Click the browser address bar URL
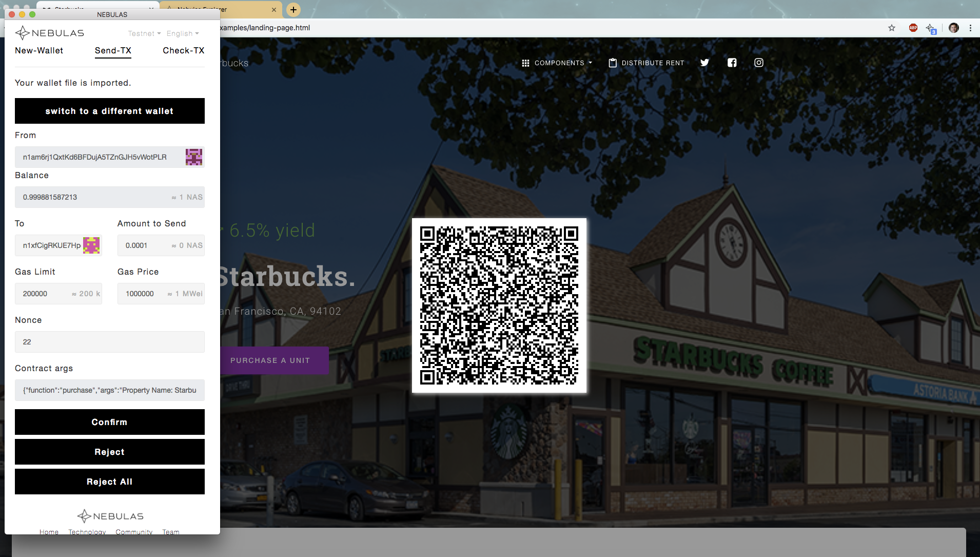This screenshot has height=557, width=980. [x=265, y=28]
